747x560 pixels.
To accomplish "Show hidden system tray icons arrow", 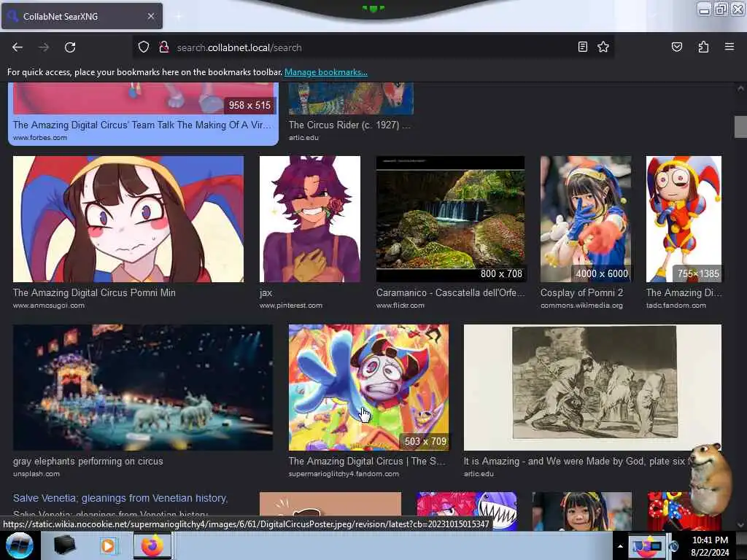I will [x=620, y=546].
